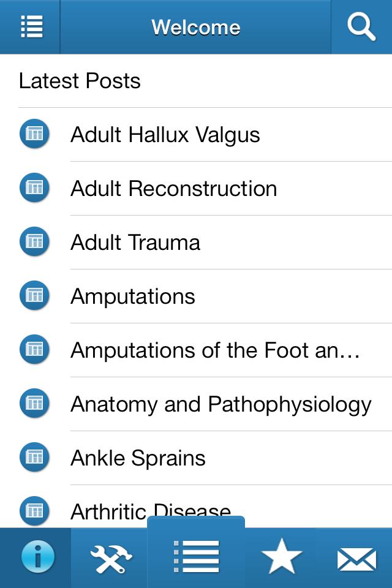Viewport: 392px width, 588px height.
Task: Tap the table icon beside Adult Hallux Valgus
Action: (x=34, y=134)
